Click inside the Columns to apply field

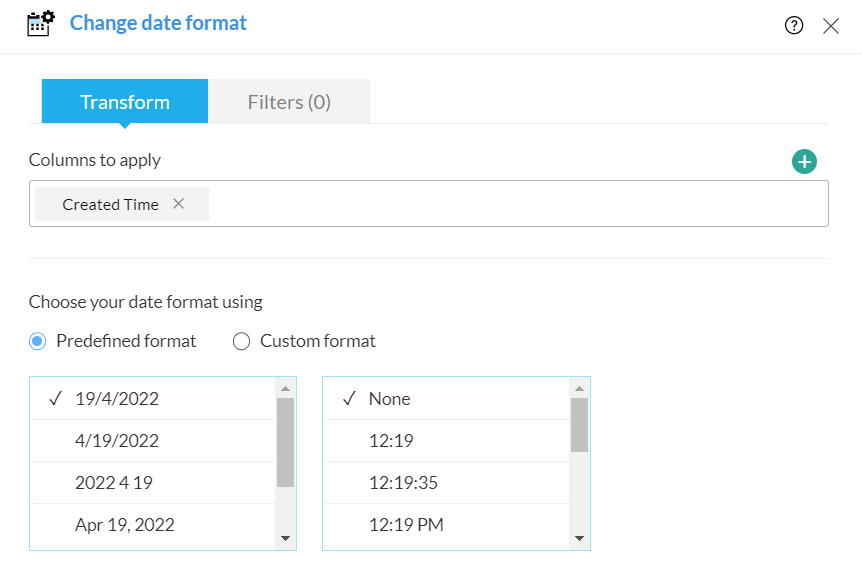[500, 204]
